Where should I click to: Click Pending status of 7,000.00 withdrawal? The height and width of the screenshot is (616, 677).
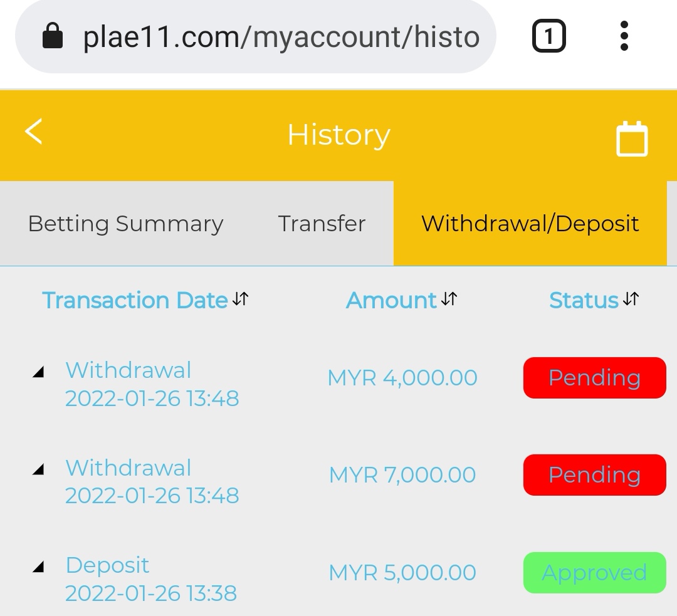(x=594, y=475)
